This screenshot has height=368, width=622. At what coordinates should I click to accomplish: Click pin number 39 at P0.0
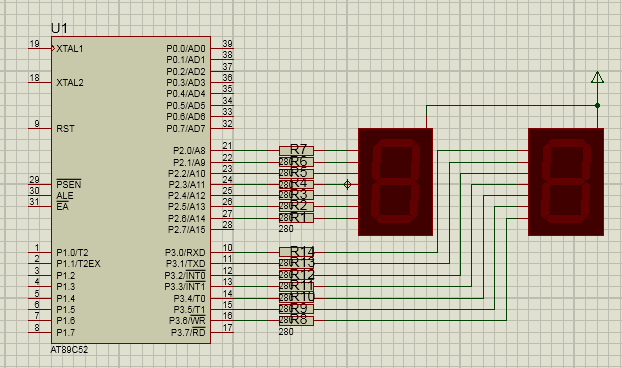coord(227,44)
